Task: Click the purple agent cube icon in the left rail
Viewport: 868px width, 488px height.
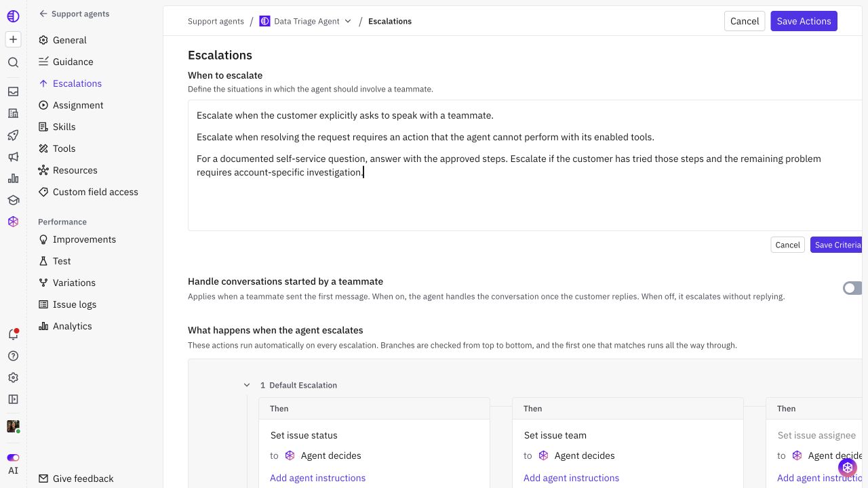Action: [x=13, y=222]
